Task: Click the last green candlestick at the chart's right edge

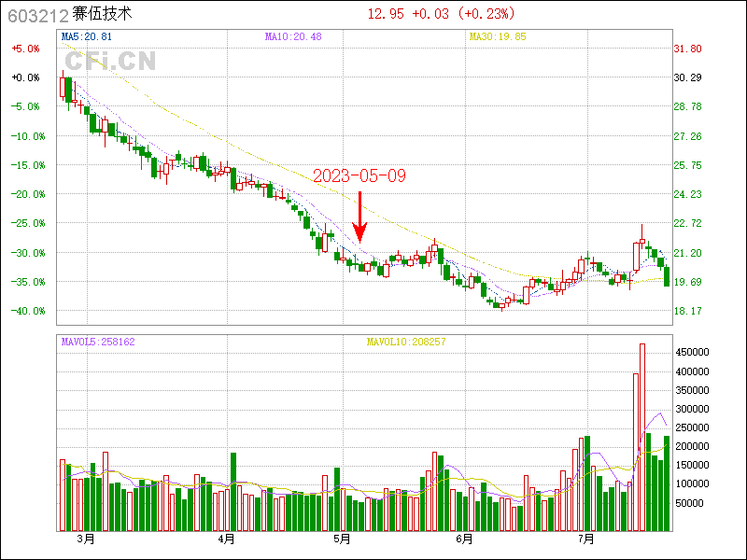Action: 667,276
